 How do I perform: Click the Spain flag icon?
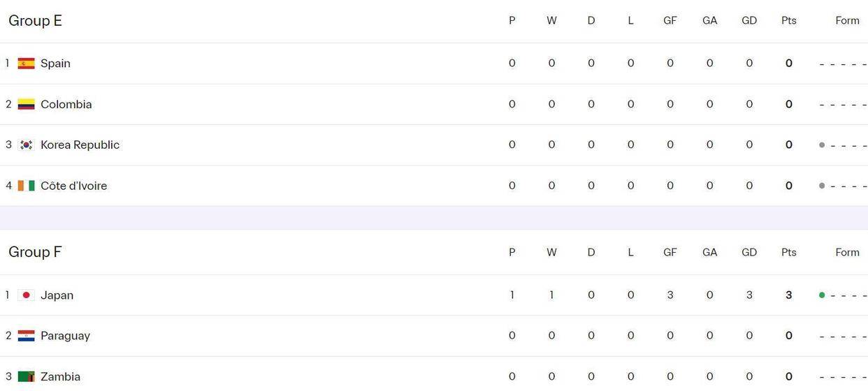(x=26, y=64)
